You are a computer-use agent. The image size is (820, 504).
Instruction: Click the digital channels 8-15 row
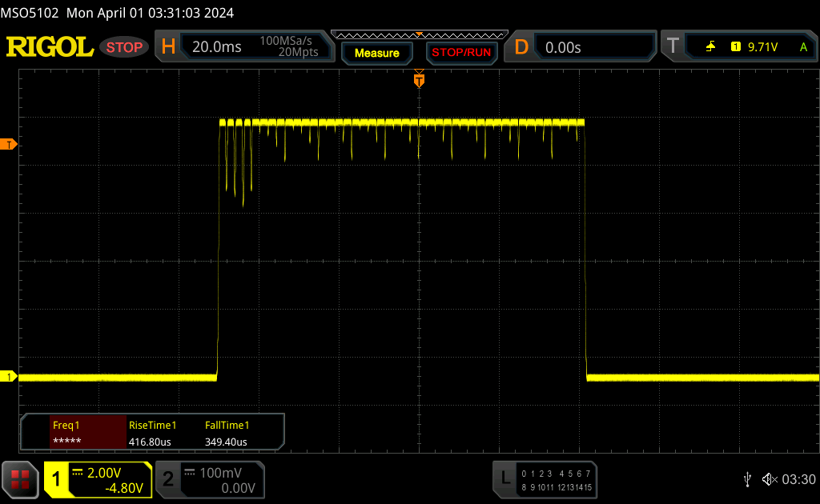pos(556,487)
